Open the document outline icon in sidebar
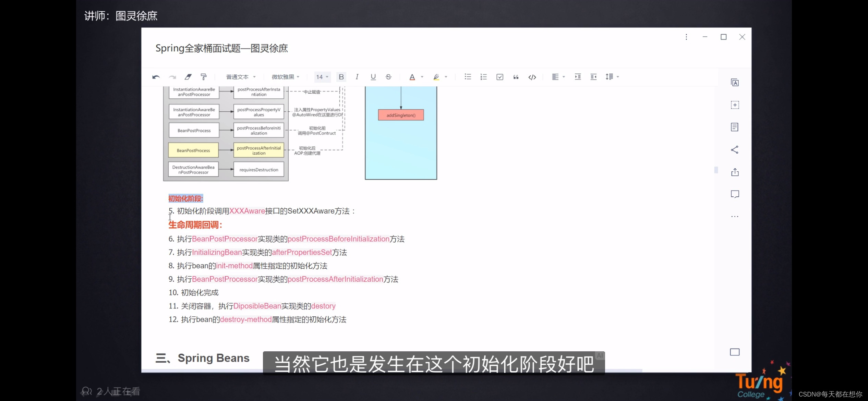The height and width of the screenshot is (401, 868). click(x=735, y=127)
